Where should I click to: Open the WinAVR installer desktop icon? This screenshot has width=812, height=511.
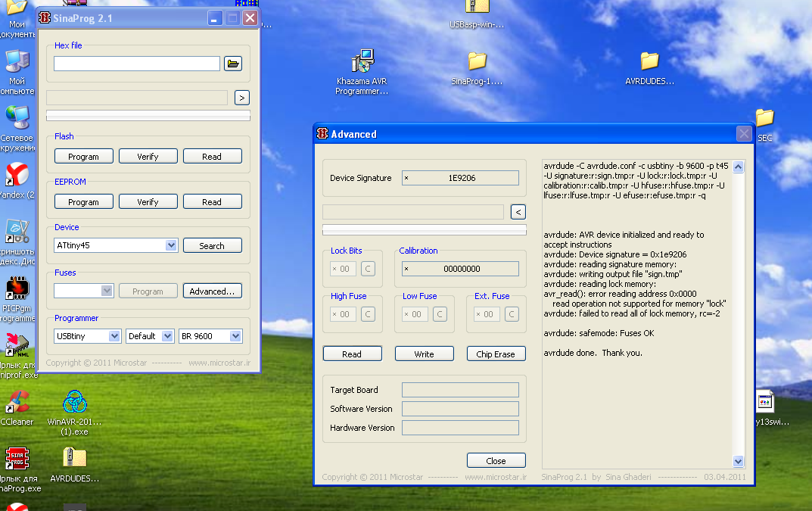coord(74,403)
